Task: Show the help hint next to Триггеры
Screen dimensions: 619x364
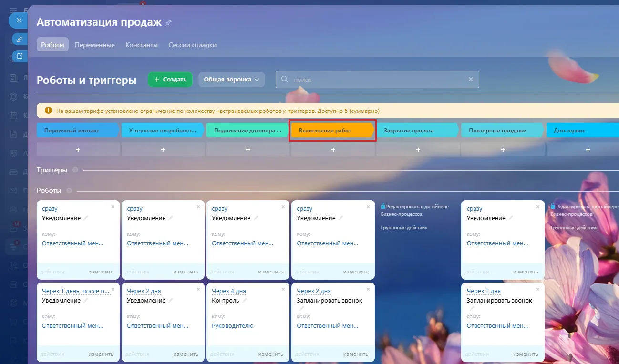Action: pos(75,170)
